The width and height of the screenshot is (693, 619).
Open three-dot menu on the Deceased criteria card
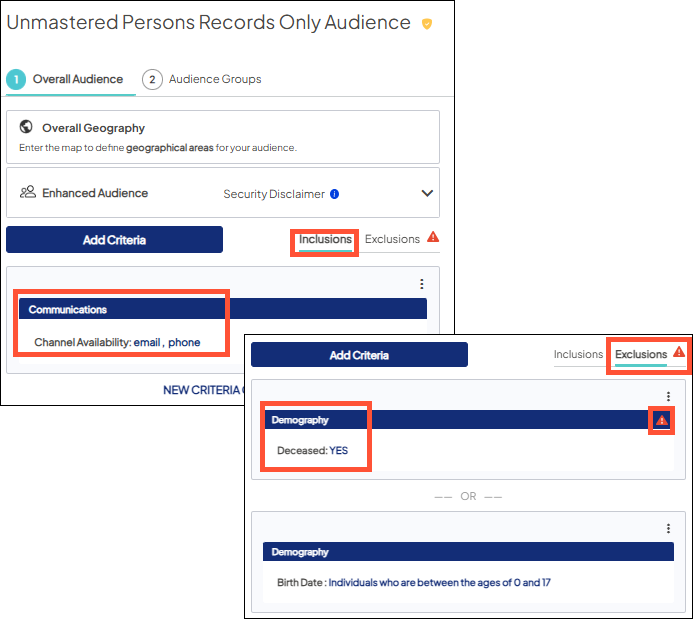[x=668, y=396]
